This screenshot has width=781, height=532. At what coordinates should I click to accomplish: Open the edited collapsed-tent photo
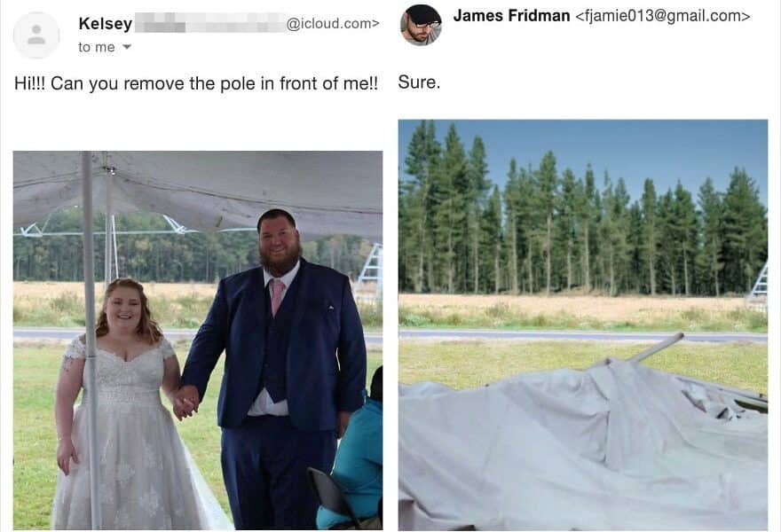point(583,325)
